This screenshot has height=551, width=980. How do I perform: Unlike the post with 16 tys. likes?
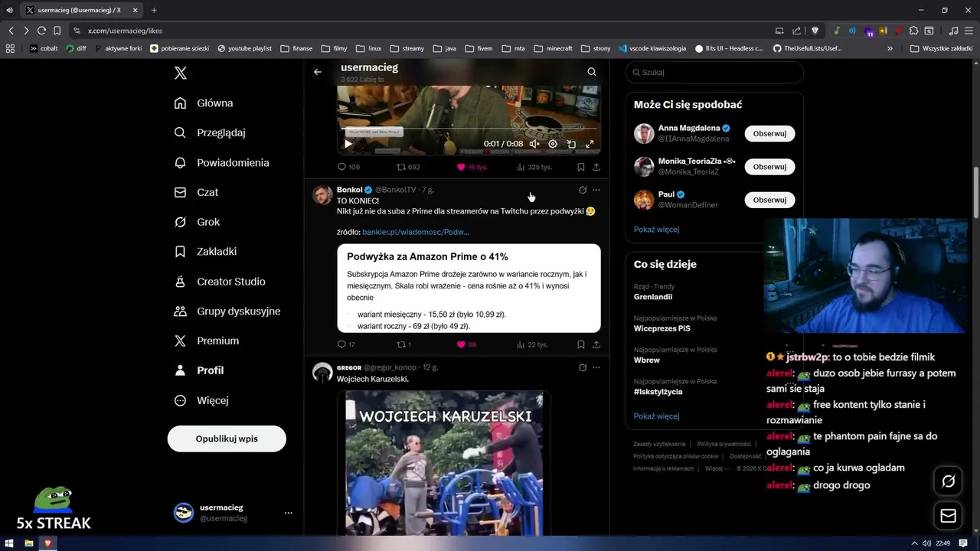tap(472, 167)
